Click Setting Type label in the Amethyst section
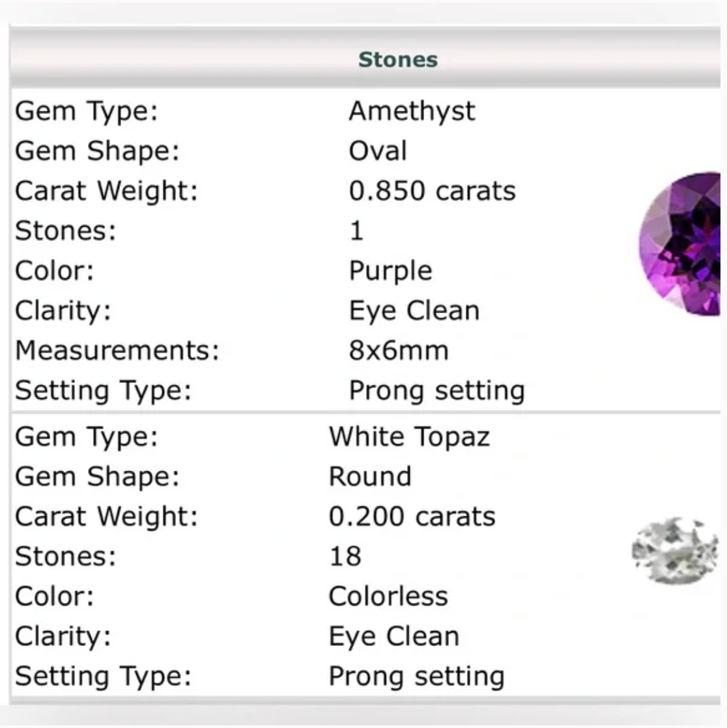Image resolution: width=727 pixels, height=728 pixels. click(104, 391)
